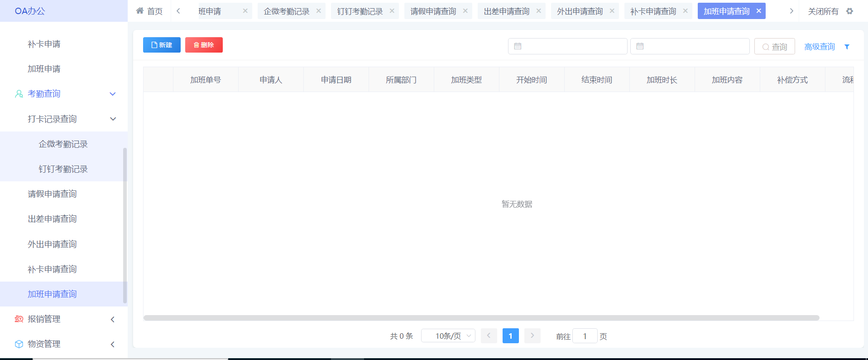Click the red 删除 button
The image size is (868, 360).
(x=204, y=45)
